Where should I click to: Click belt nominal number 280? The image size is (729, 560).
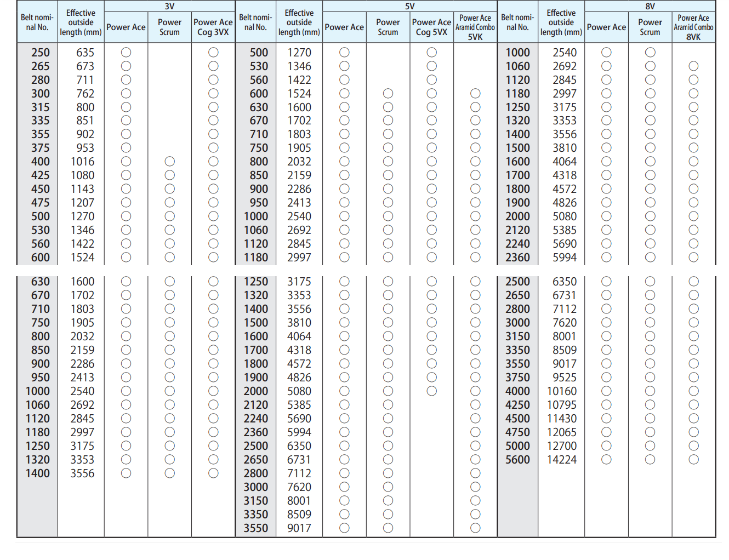click(x=41, y=80)
